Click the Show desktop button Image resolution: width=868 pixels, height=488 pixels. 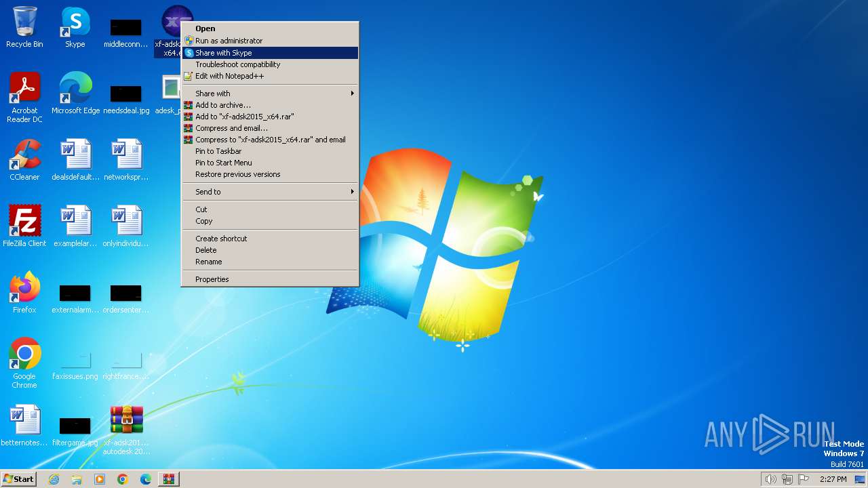[861, 479]
